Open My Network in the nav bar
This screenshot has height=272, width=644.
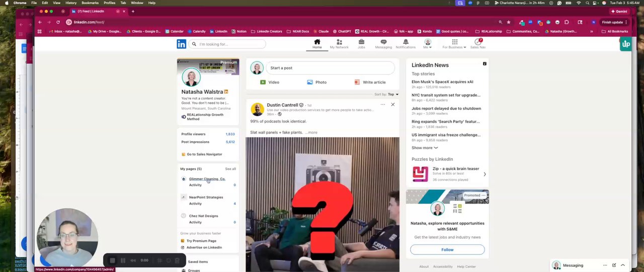[x=339, y=44]
